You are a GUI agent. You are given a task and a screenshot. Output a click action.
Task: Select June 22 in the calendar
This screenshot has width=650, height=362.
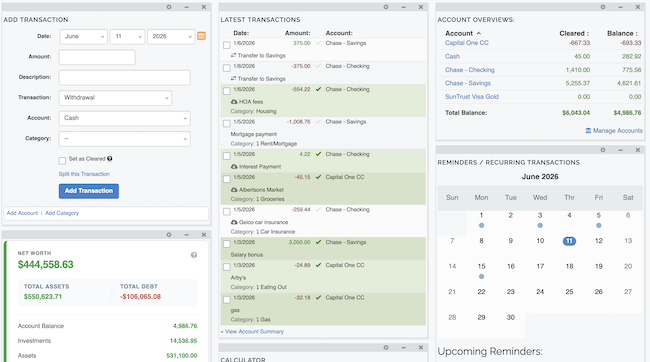(x=481, y=292)
